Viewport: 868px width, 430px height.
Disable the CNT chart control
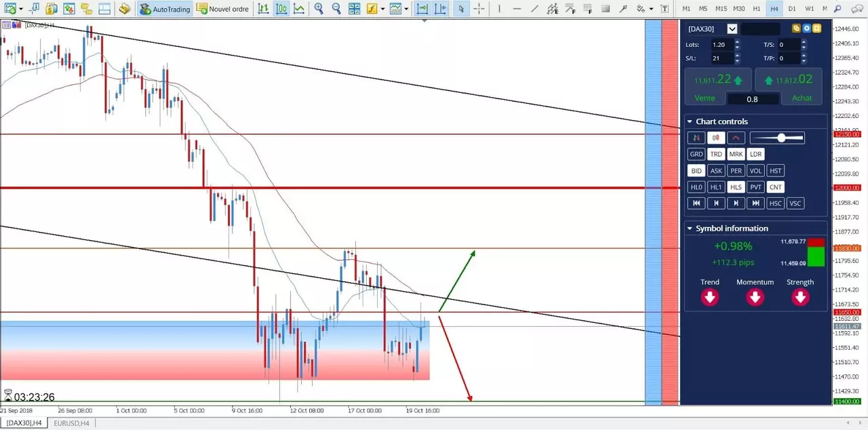pos(776,187)
